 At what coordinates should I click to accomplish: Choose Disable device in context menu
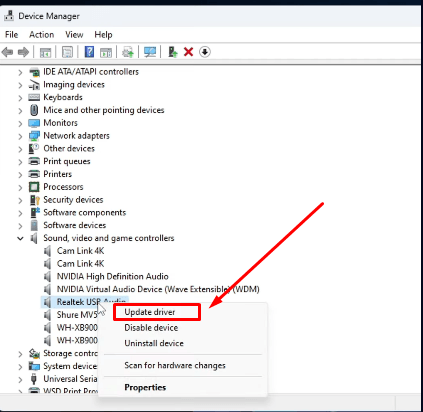151,328
